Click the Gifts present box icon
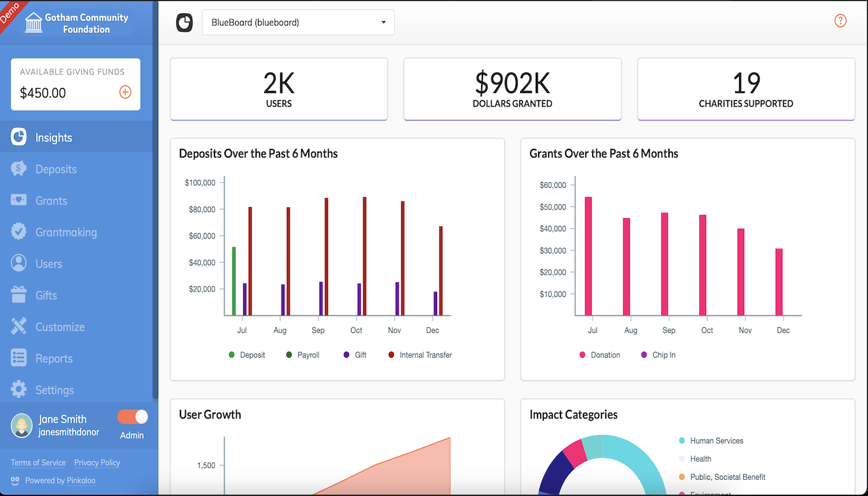 tap(19, 295)
